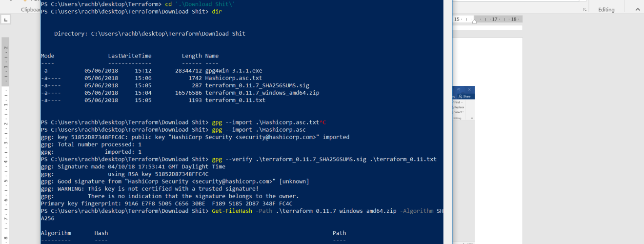Viewport: 644px width, 244px height.
Task: Select the right indent marker on the ruler
Action: 474,22
